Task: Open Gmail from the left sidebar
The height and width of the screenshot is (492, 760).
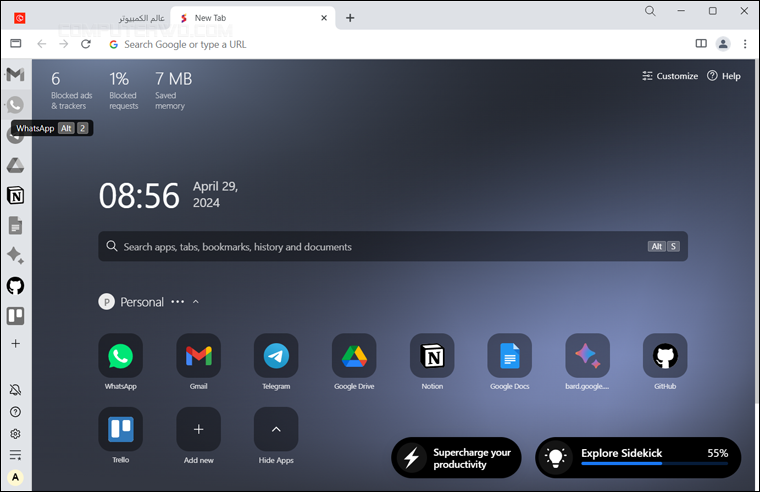Action: (16, 74)
